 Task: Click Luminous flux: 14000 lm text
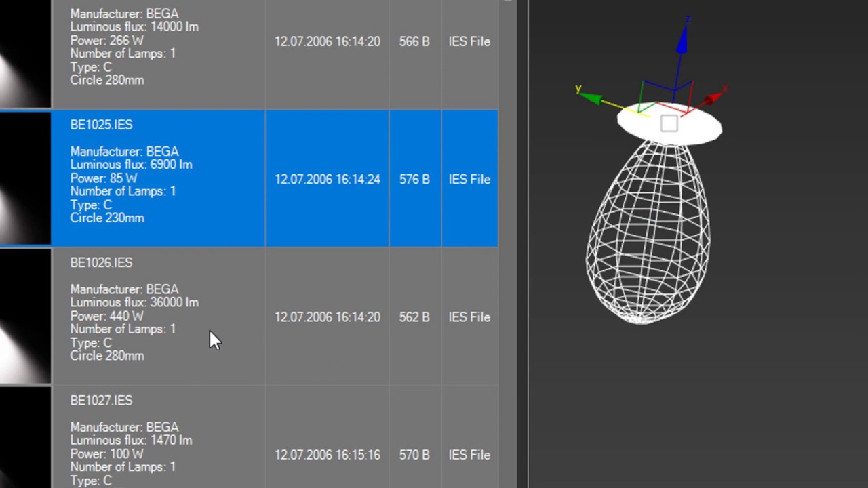(134, 26)
